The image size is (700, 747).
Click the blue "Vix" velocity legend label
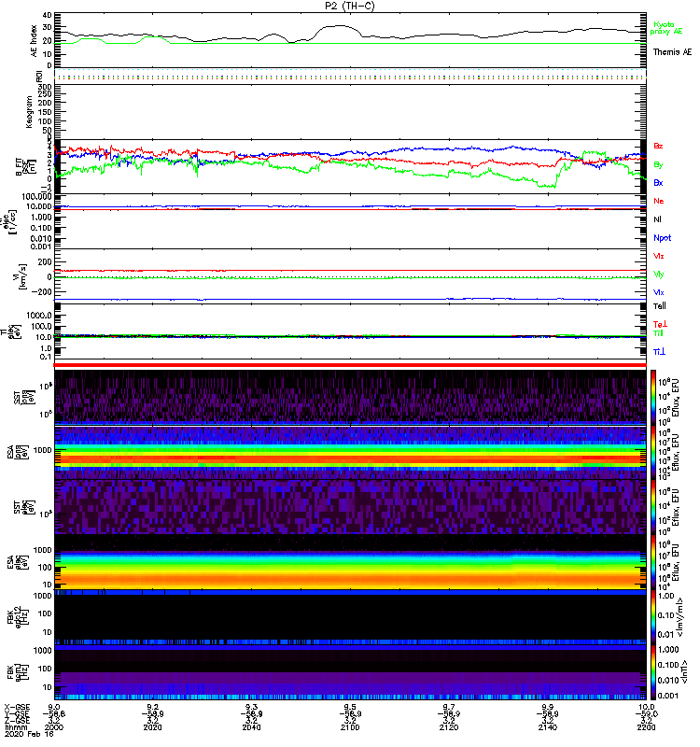tap(658, 292)
